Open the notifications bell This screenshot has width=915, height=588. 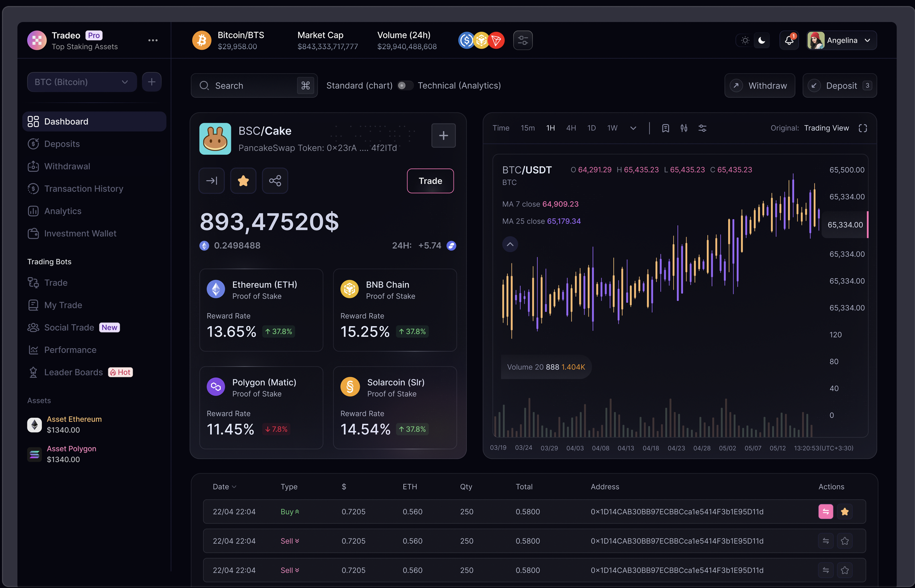tap(789, 40)
